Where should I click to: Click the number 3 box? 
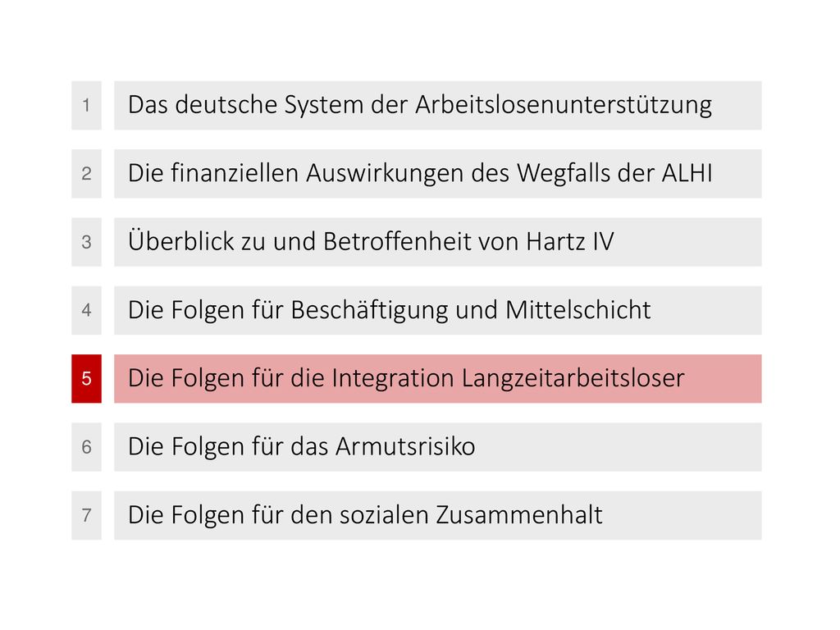[86, 242]
